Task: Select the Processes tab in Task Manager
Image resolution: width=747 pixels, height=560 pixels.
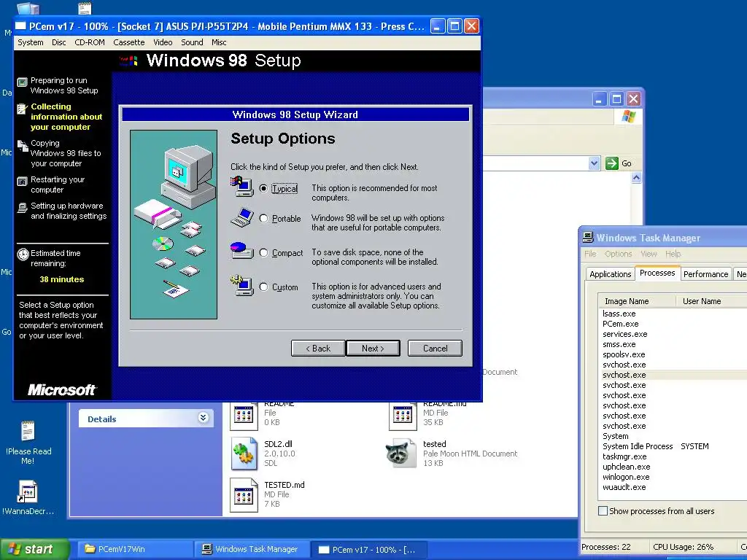Action: pos(657,273)
